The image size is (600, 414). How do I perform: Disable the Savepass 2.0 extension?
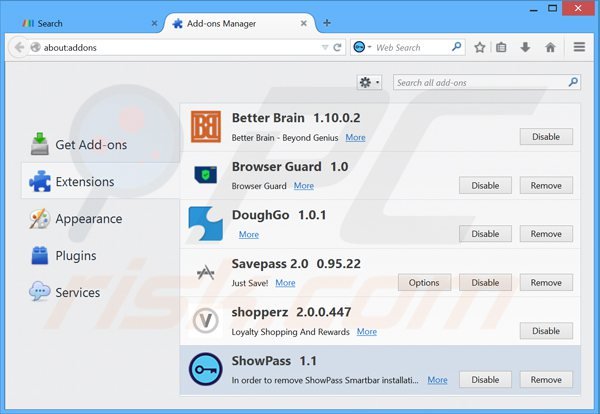485,282
